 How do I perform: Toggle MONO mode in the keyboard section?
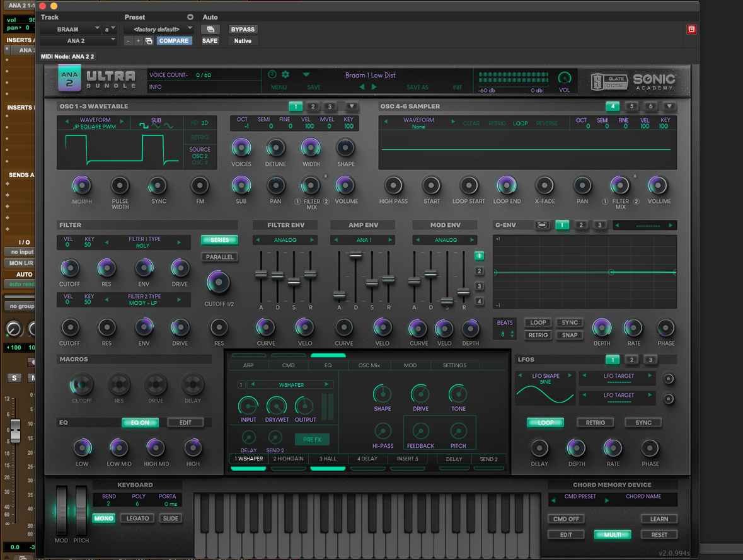pos(103,518)
